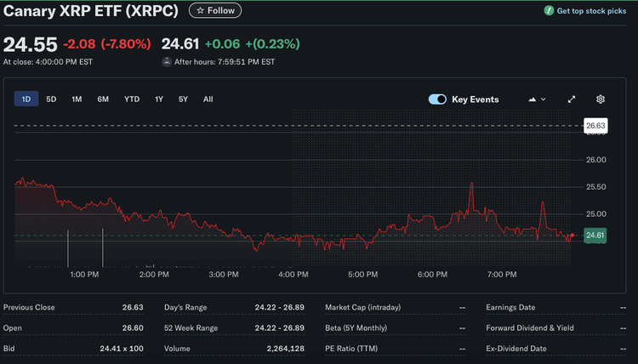Expand the chart to full screen
This screenshot has width=638, height=364.
pos(572,100)
